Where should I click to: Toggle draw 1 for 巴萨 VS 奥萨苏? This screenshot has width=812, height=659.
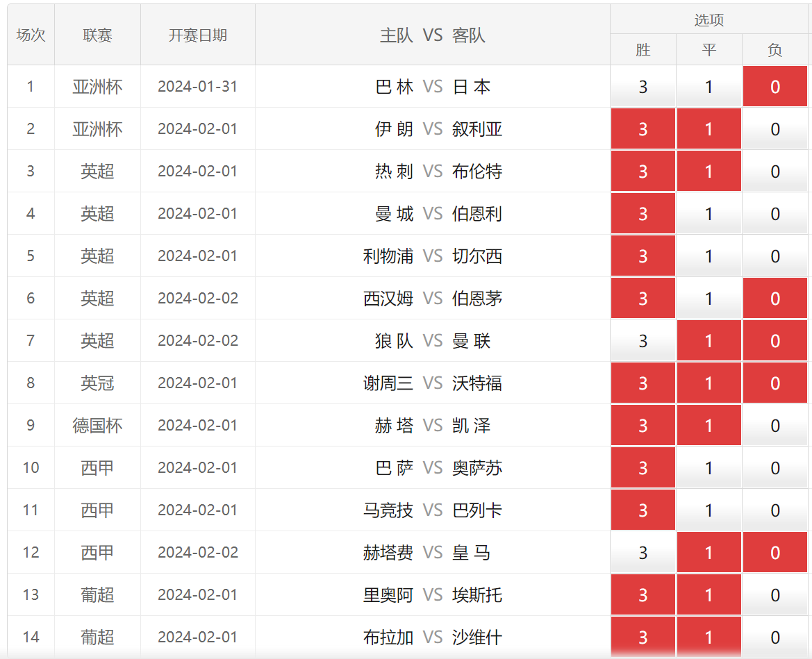(x=709, y=469)
